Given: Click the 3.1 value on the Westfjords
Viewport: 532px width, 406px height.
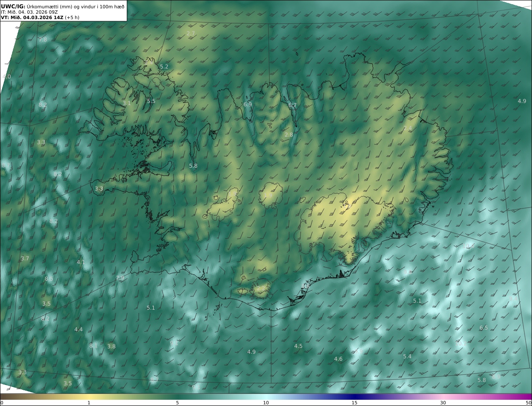Looking at the screenshot, I should [x=127, y=103].
